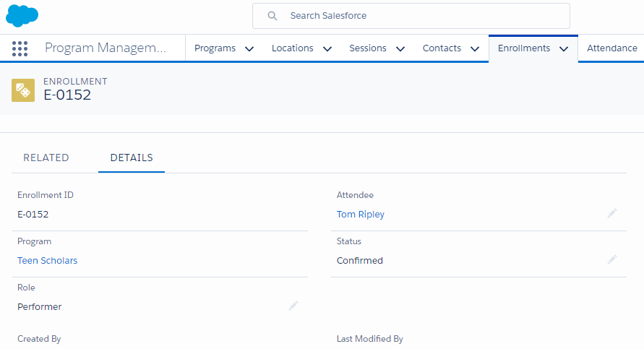Click the Program Management app name
Screen dimensions: 644x349
106,48
